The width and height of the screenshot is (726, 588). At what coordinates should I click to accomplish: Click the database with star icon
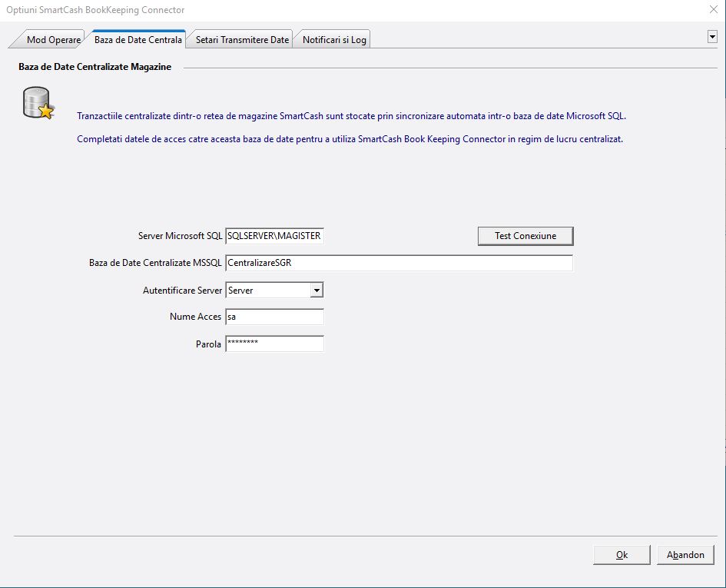click(38, 102)
